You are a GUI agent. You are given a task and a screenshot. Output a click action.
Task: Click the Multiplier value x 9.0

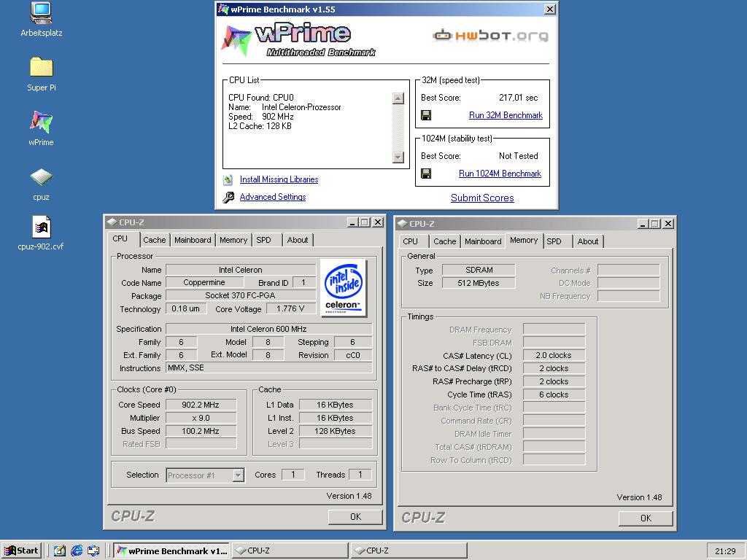click(201, 418)
